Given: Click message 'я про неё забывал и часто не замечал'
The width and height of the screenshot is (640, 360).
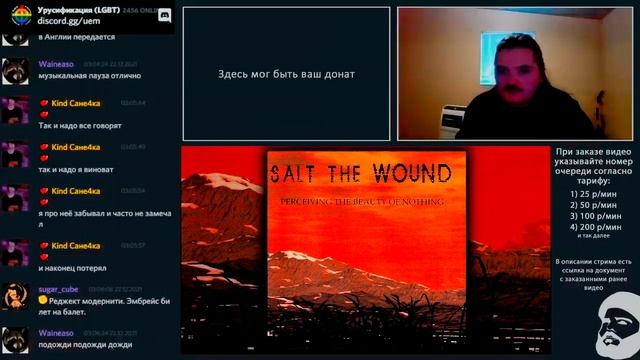Looking at the screenshot, I should pos(105,218).
